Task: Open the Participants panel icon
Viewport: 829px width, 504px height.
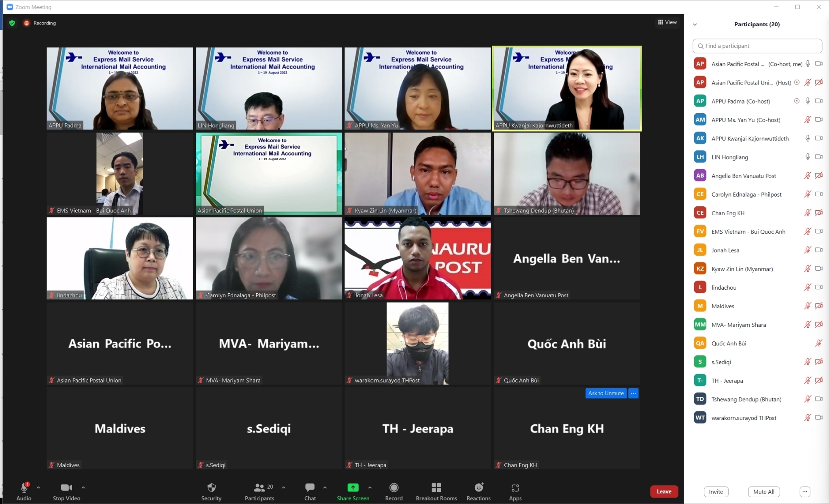Action: 259,487
